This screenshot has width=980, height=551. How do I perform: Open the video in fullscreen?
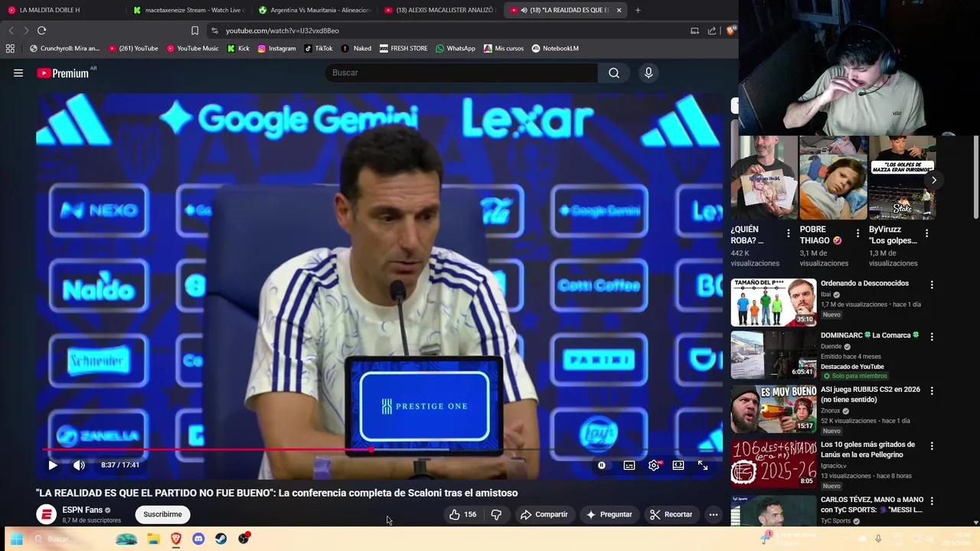(703, 465)
